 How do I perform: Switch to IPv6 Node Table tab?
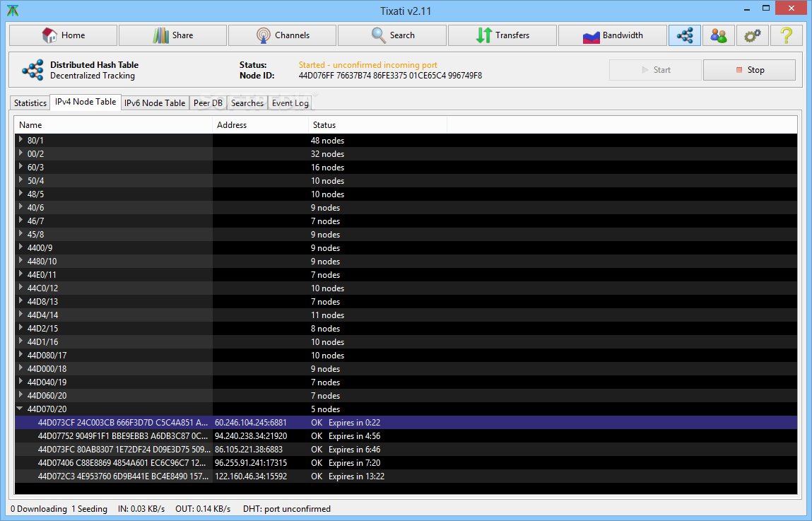pyautogui.click(x=155, y=103)
